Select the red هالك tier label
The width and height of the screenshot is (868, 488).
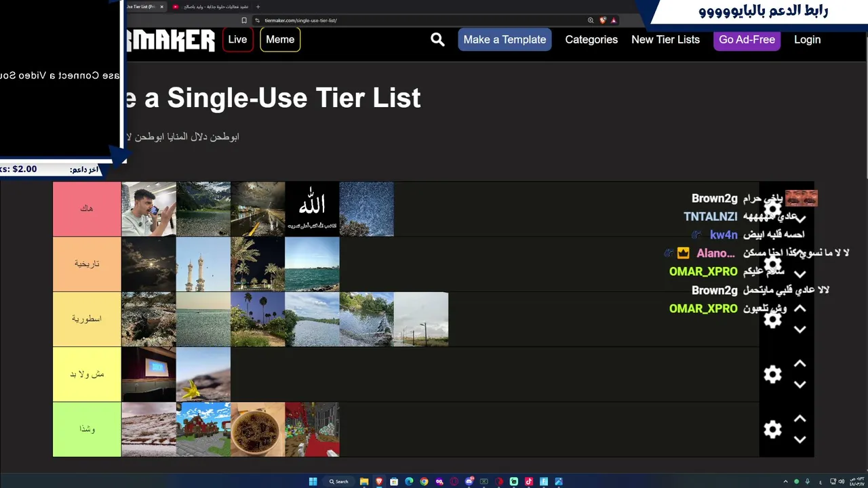(87, 209)
